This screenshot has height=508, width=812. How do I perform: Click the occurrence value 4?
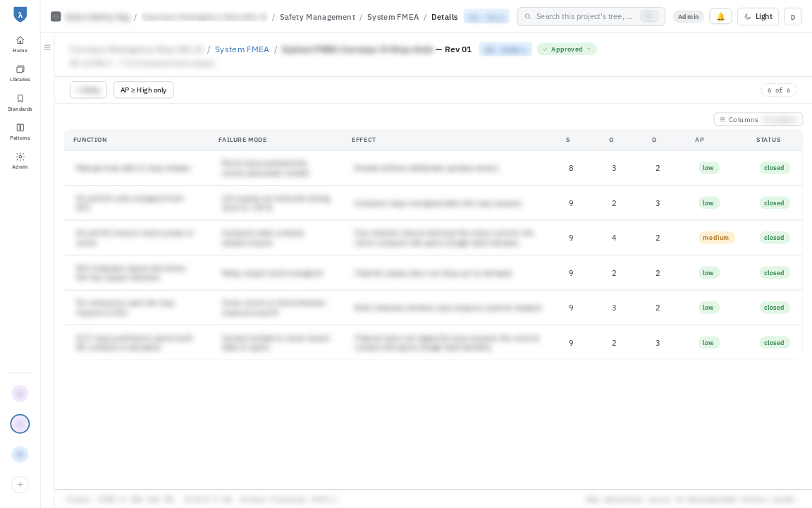pos(614,237)
